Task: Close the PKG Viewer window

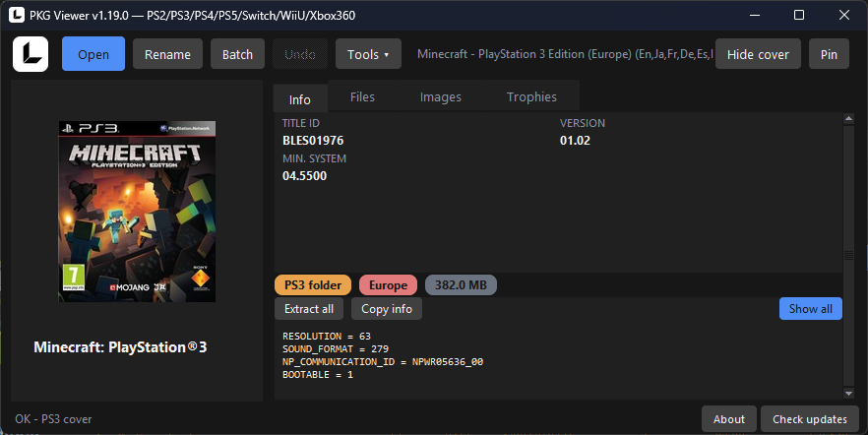Action: [x=843, y=15]
